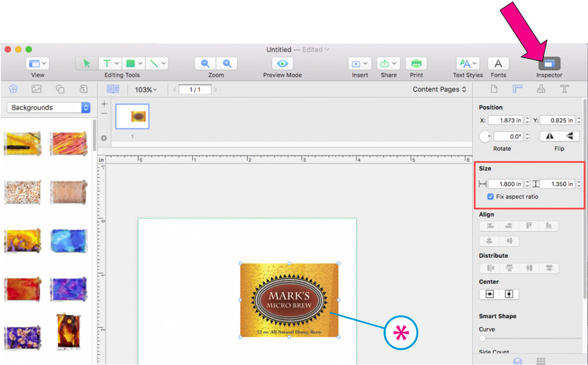Click the X position stepper
Screen dimensions: 588x365
point(527,120)
